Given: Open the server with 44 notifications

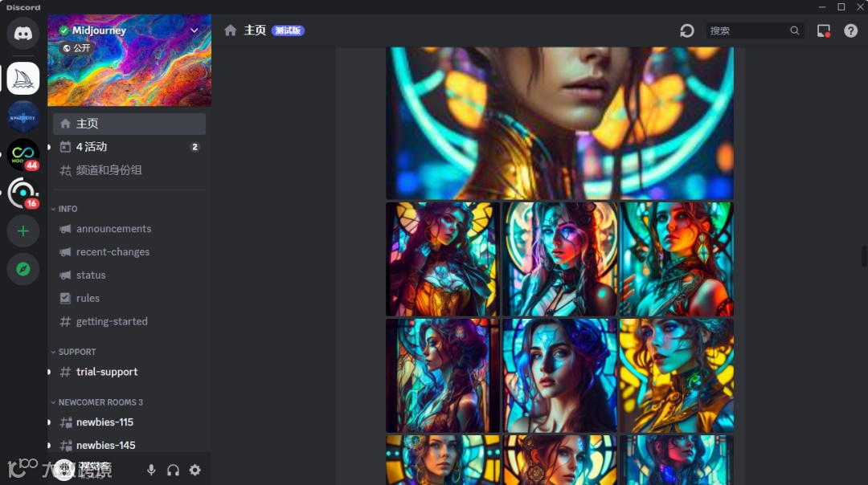Looking at the screenshot, I should [23, 154].
